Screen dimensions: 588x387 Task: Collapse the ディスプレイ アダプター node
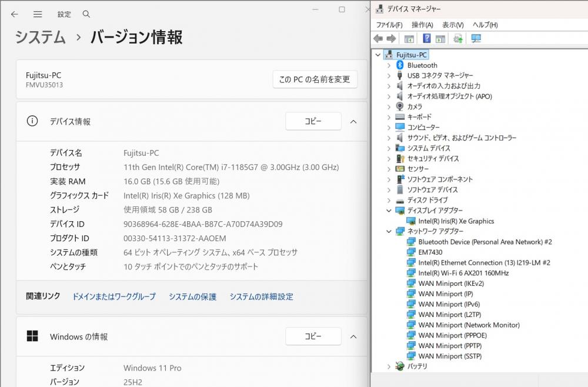(x=389, y=211)
